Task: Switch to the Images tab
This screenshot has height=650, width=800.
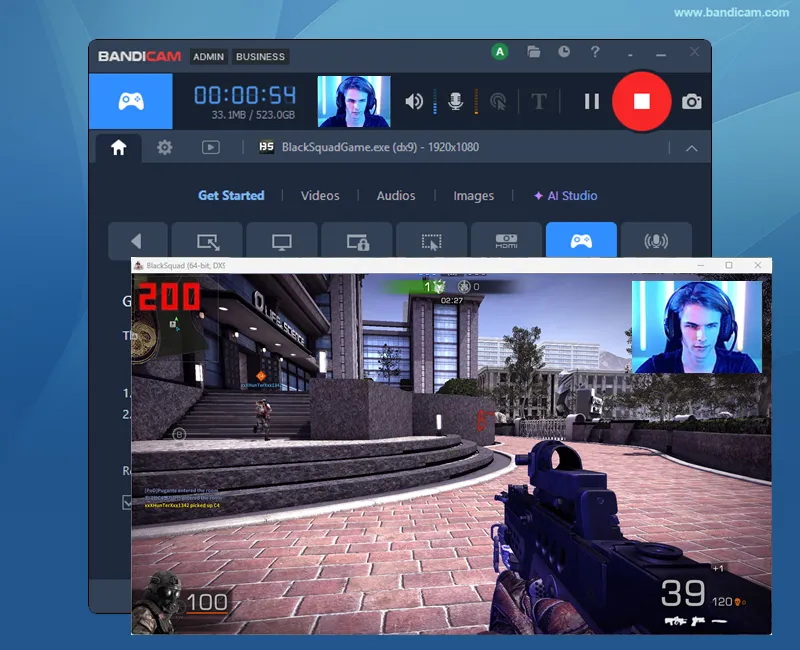Action: (x=473, y=195)
